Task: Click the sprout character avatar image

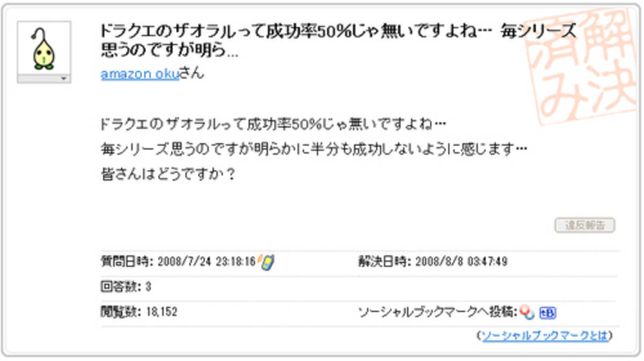Action: (44, 48)
